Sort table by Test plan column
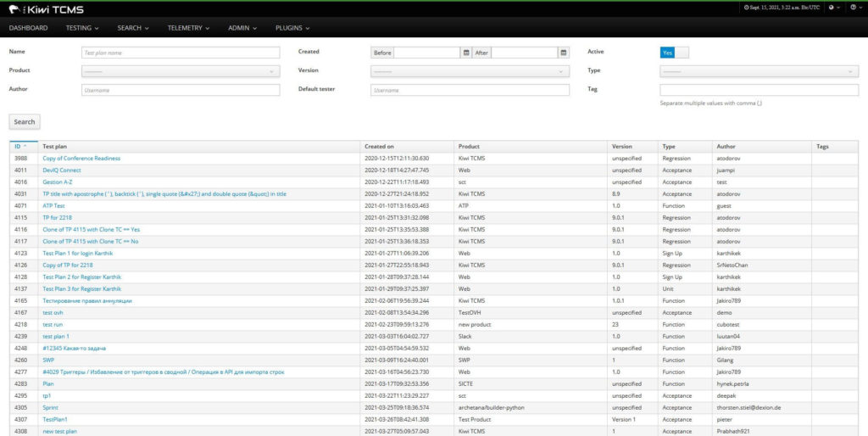Image resolution: width=868 pixels, height=436 pixels. (198, 147)
